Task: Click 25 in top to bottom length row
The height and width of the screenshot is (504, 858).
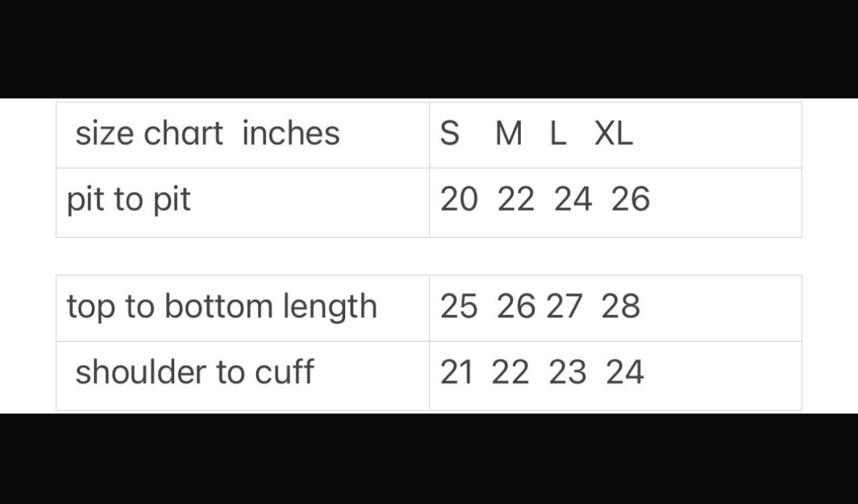Action: pyautogui.click(x=459, y=307)
